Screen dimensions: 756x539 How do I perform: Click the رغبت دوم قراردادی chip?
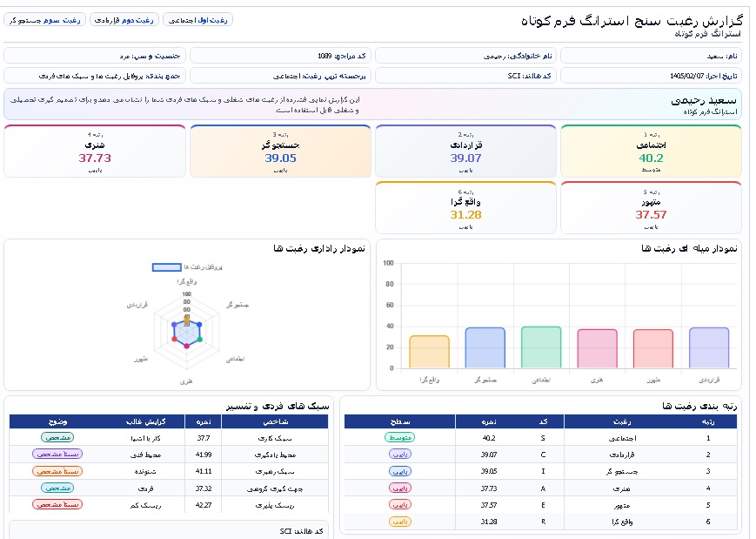pyautogui.click(x=124, y=20)
